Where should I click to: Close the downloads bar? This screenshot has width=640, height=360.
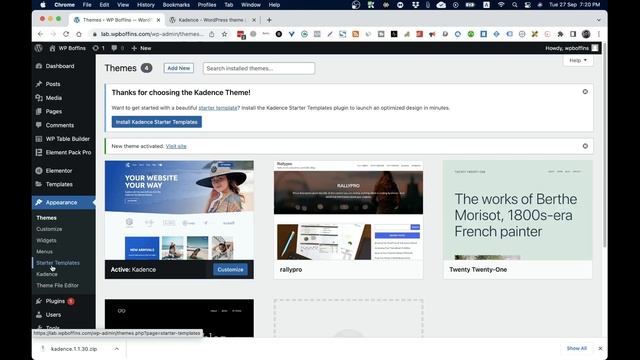[x=600, y=349]
